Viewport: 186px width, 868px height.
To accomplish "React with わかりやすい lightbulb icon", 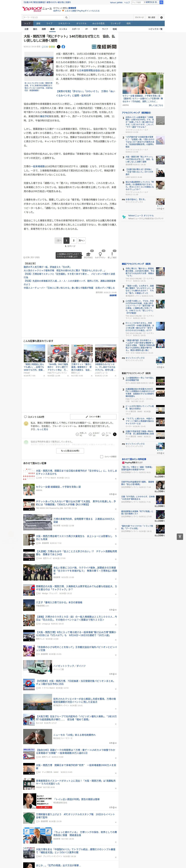I will pos(100,254).
